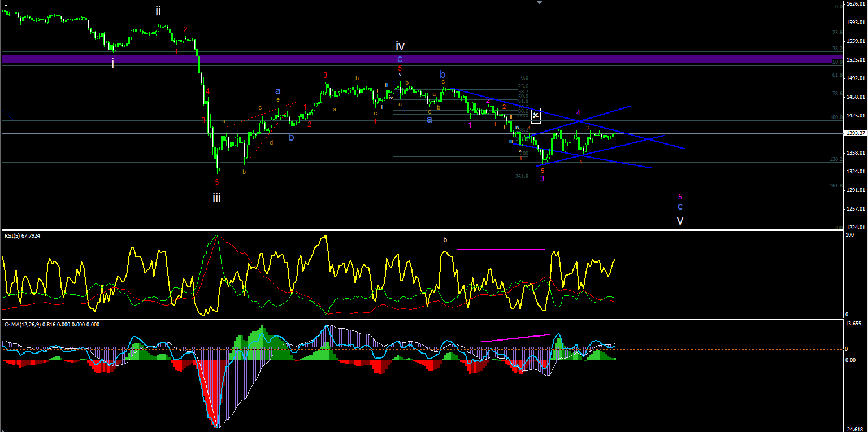Select the magenta 2 wave label
This screenshot has height=432, width=868.
tap(488, 100)
